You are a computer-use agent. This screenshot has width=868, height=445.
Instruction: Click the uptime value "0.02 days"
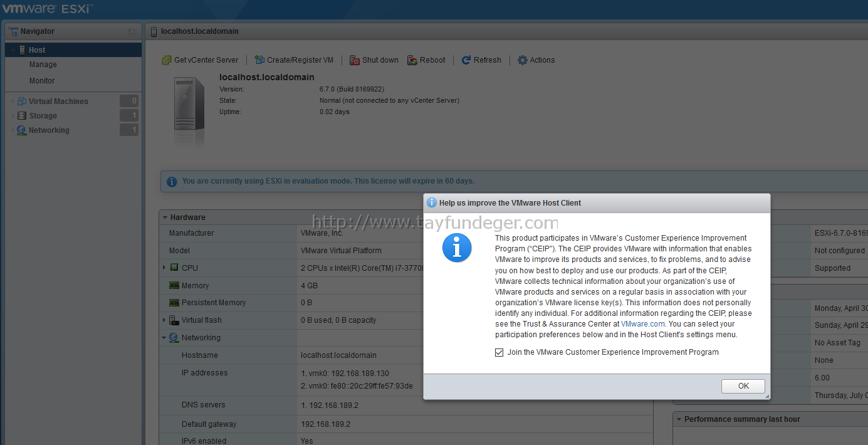coord(335,112)
